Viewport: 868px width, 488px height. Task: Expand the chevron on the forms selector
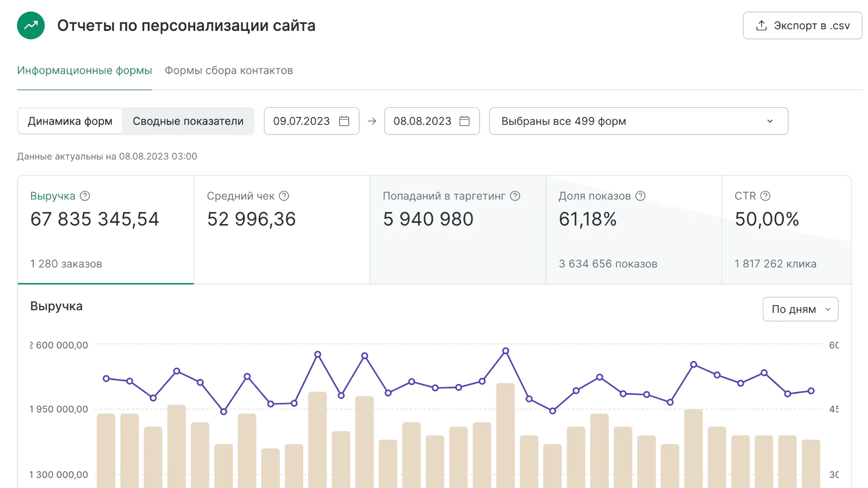(770, 121)
